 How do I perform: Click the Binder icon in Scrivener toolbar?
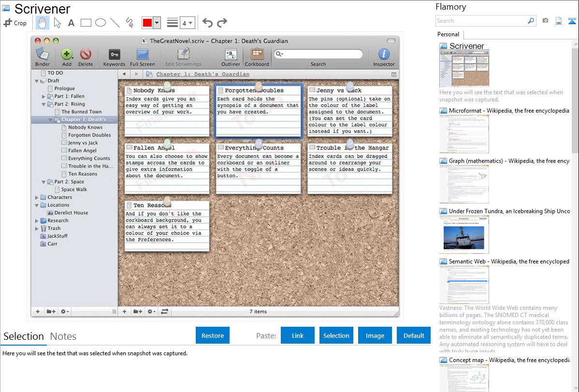(43, 55)
